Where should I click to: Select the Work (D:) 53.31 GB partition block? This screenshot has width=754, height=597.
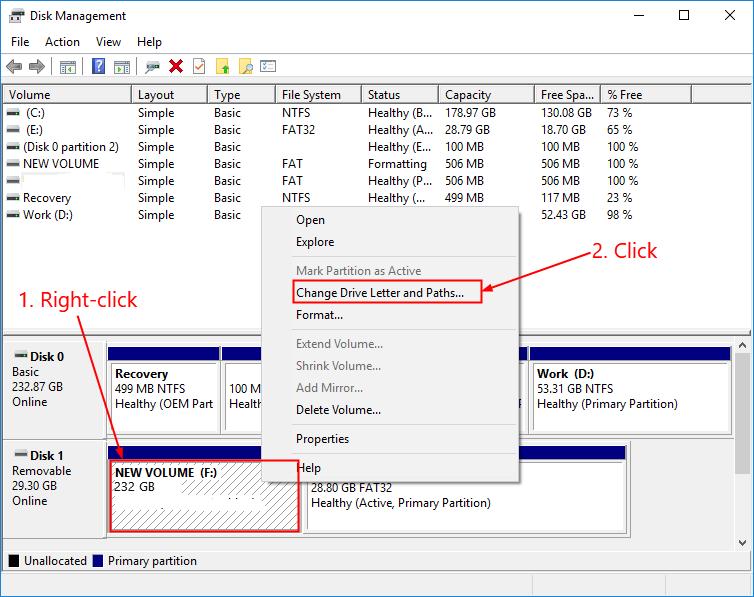(630, 389)
